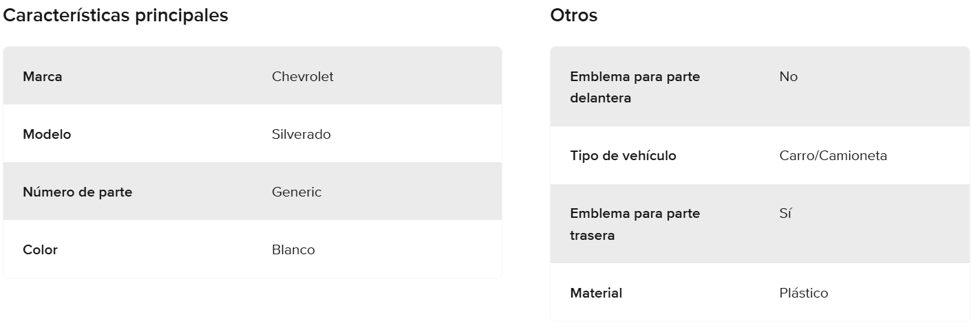Select the Emblema para parte delantera label
This screenshot has height=334, width=980.
635,87
